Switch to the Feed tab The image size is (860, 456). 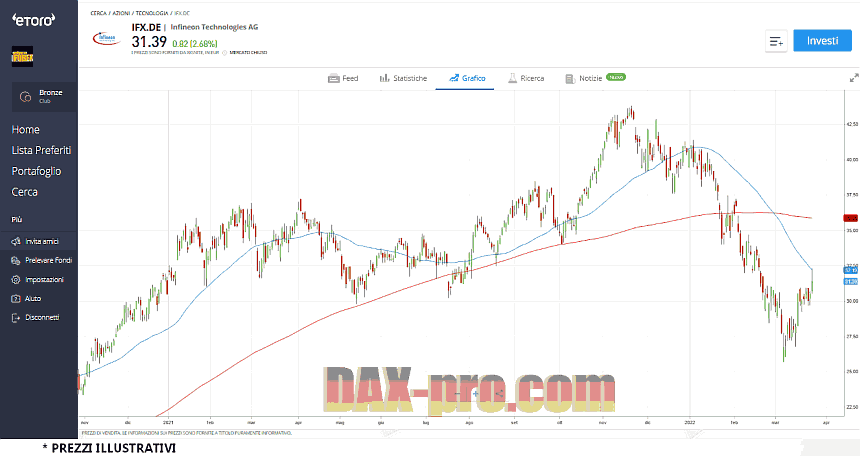[x=343, y=78]
